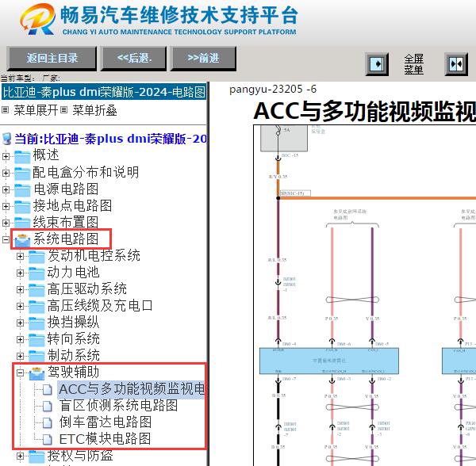Expand the 授权与防盗 subfolder
The image size is (476, 466).
(20, 456)
